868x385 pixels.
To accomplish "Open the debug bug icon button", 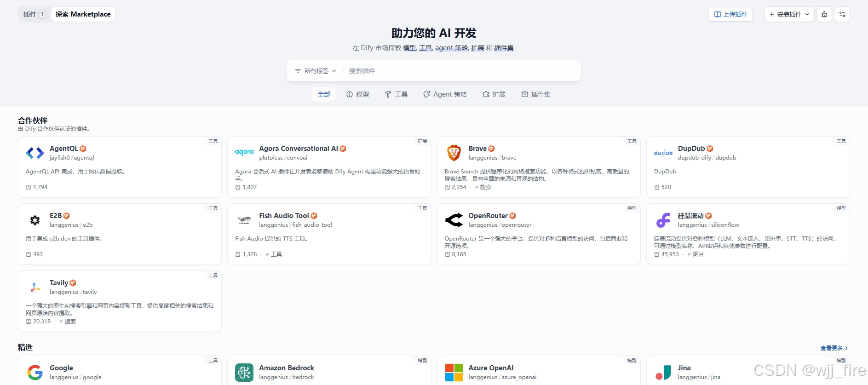I will pyautogui.click(x=824, y=14).
